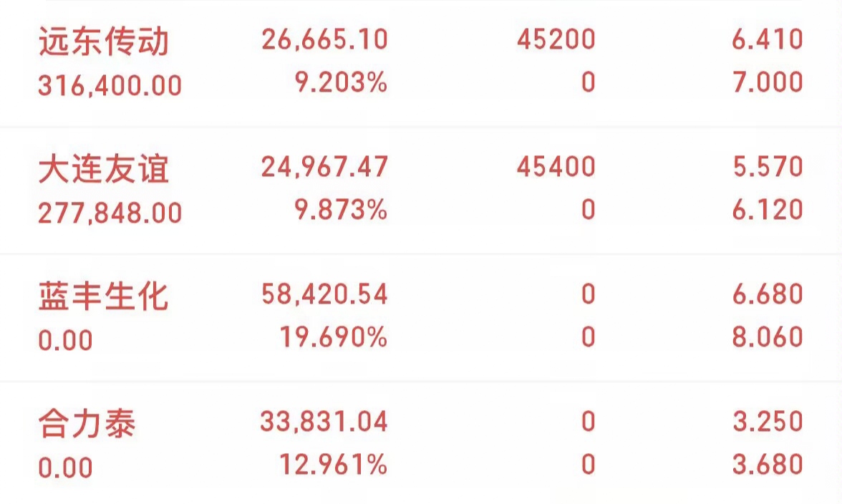The height and width of the screenshot is (504, 842).
Task: Tap holding quantity 45200
Action: click(x=556, y=39)
